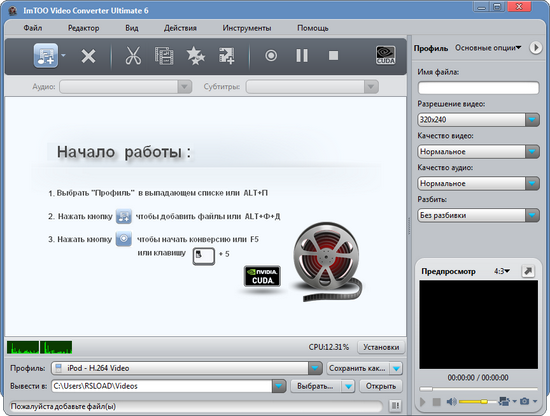Click the status bar log icon

(x=395, y=406)
